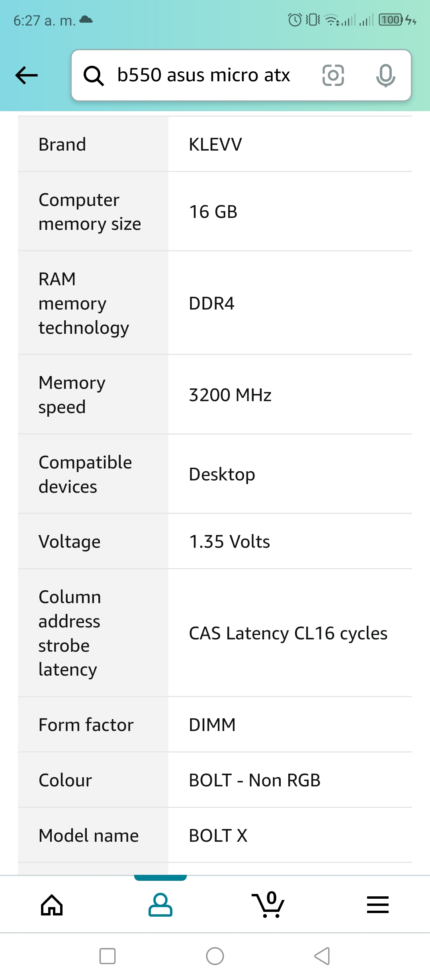Tap Android back triangle button
Viewport: 430px width, 980px height.
coord(322,956)
